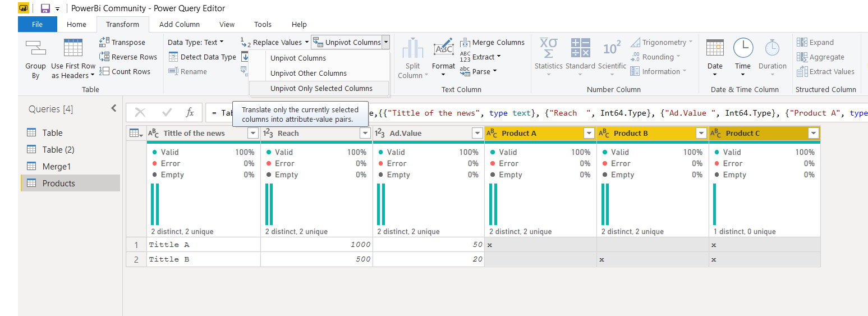Screen dimensions: 868x316
Task: Select the Products query
Action: tap(70, 183)
